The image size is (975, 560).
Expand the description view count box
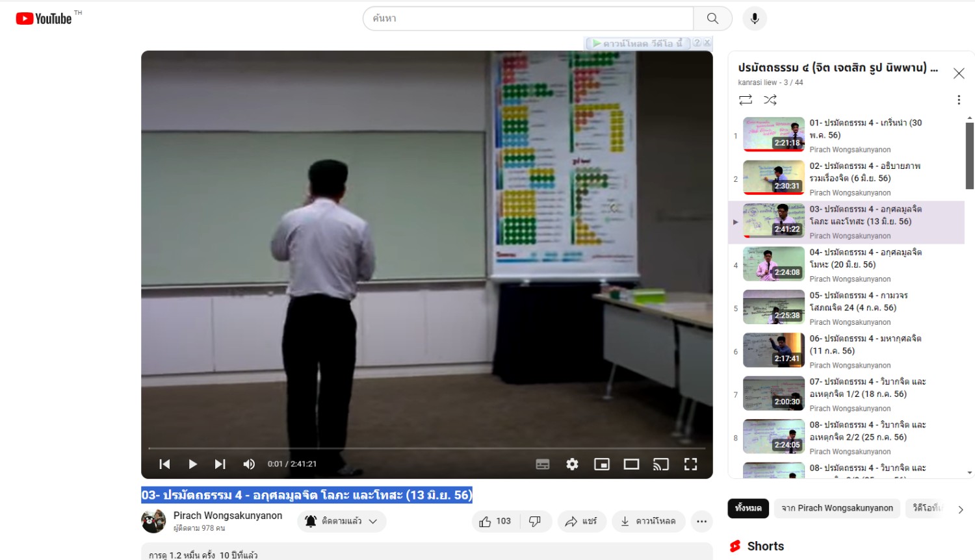[427, 552]
